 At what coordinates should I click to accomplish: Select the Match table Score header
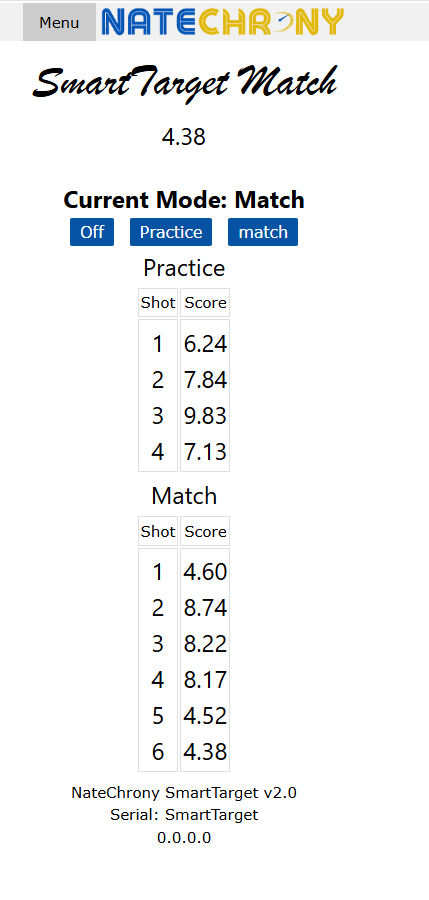click(x=205, y=532)
